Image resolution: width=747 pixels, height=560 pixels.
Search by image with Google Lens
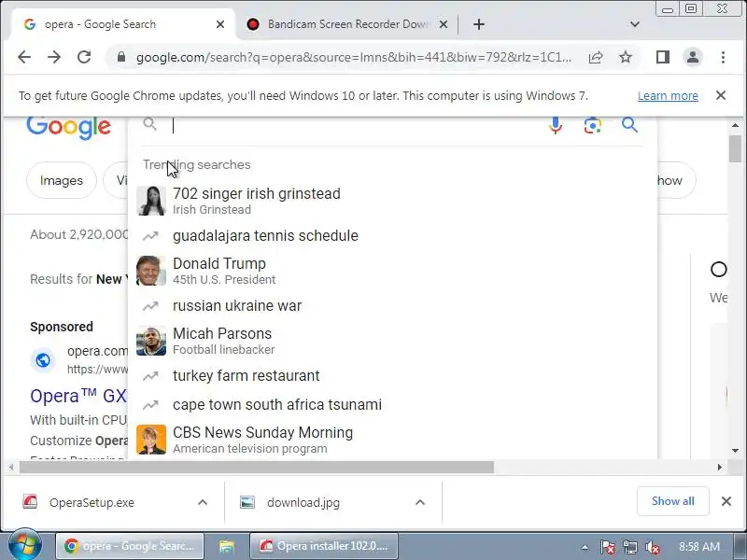592,126
